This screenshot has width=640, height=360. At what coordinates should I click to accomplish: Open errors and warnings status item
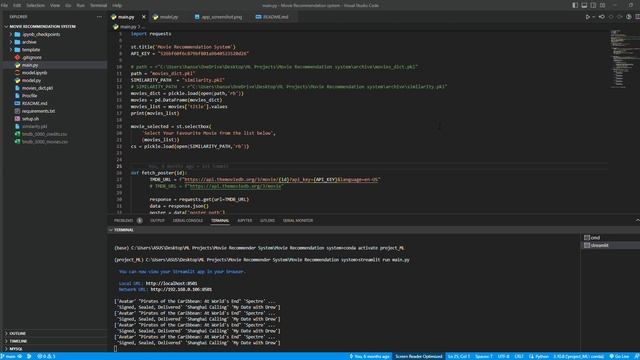[46, 356]
